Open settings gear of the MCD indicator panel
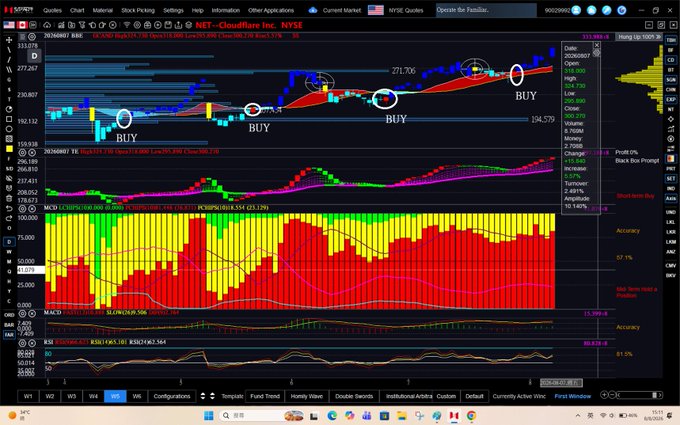This screenshot has height=425, width=680. [22, 209]
